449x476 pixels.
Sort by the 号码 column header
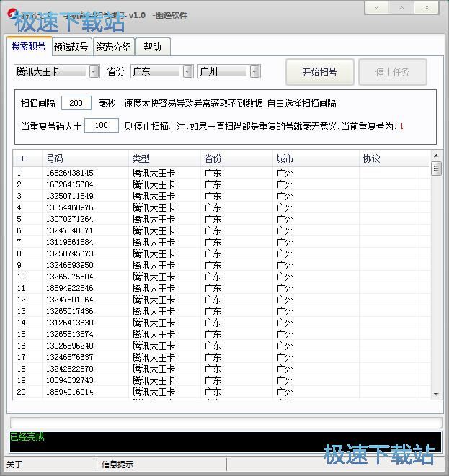[x=85, y=158]
